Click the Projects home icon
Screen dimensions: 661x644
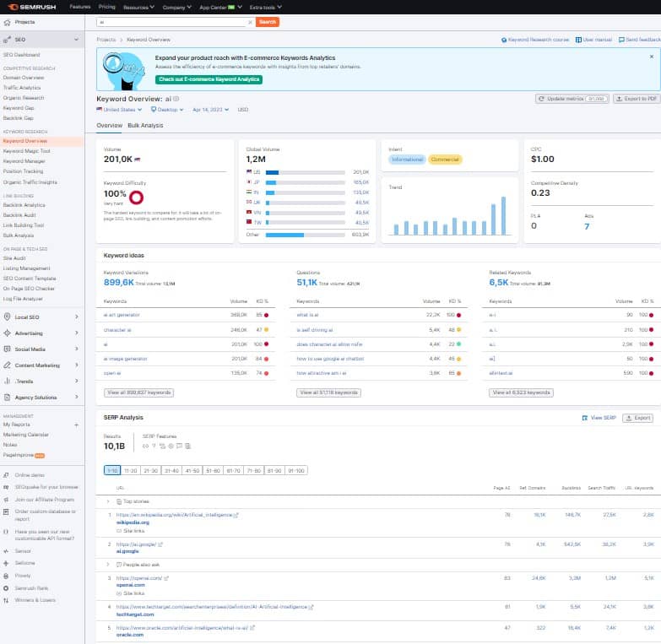8,22
